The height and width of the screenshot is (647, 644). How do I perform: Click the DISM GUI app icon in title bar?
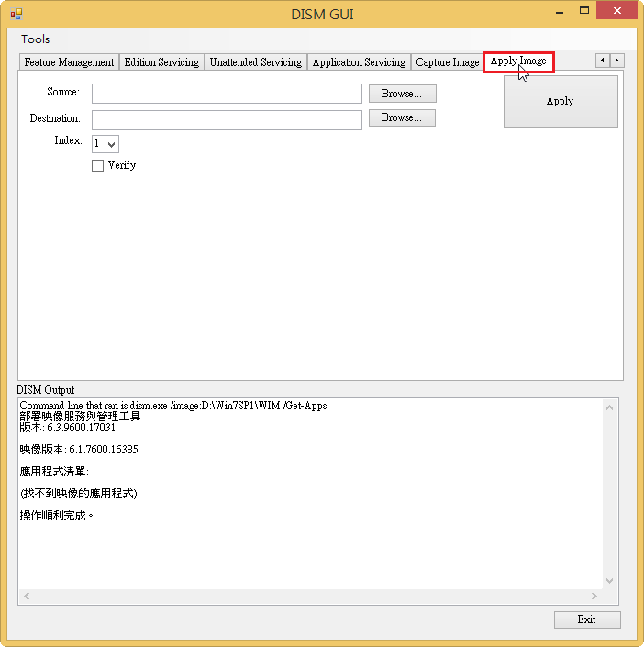pyautogui.click(x=16, y=14)
